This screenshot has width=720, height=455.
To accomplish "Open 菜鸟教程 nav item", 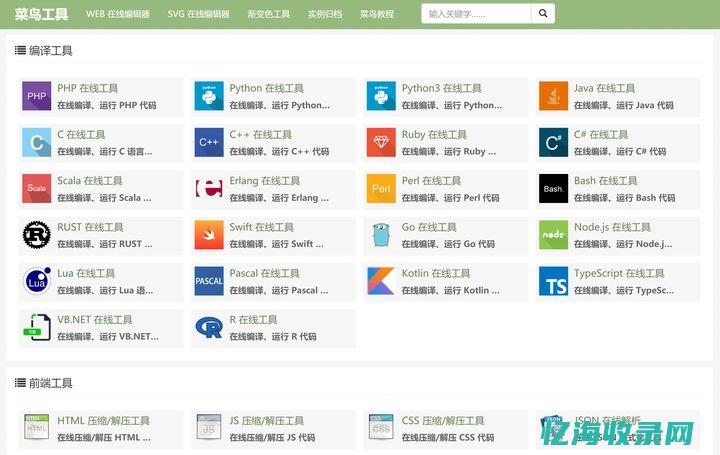I will (377, 14).
